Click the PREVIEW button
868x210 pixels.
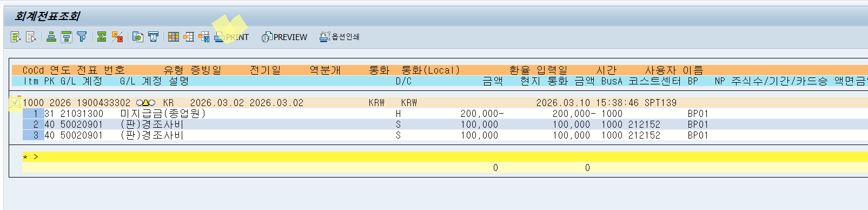[x=284, y=37]
